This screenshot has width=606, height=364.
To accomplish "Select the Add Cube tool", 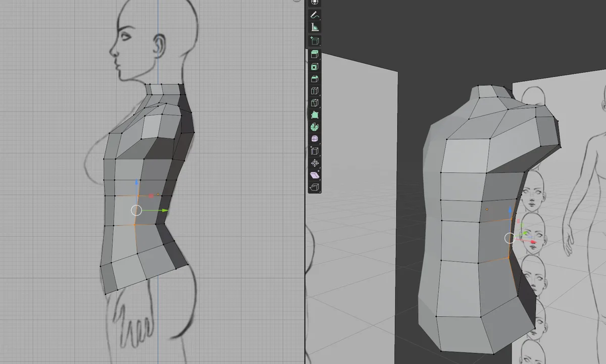I will [315, 41].
